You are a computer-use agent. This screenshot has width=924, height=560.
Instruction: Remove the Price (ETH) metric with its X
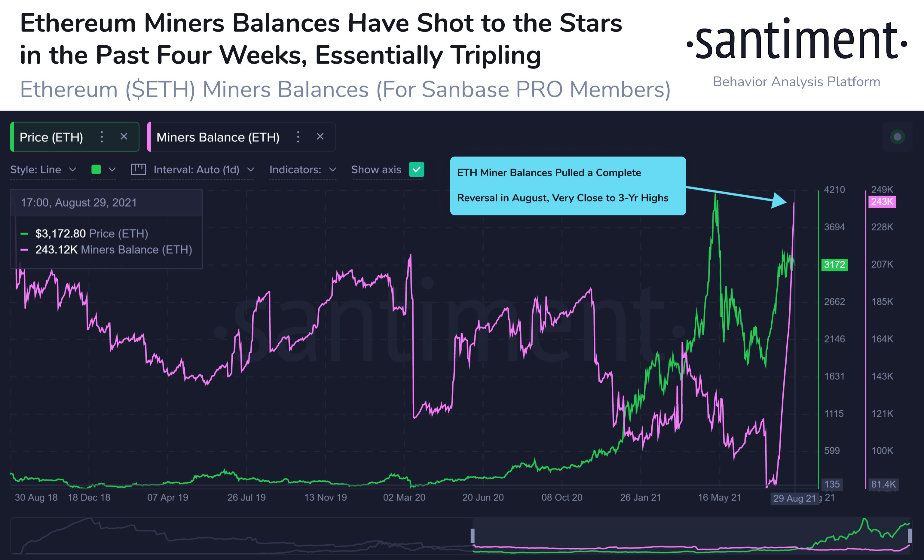[x=124, y=137]
